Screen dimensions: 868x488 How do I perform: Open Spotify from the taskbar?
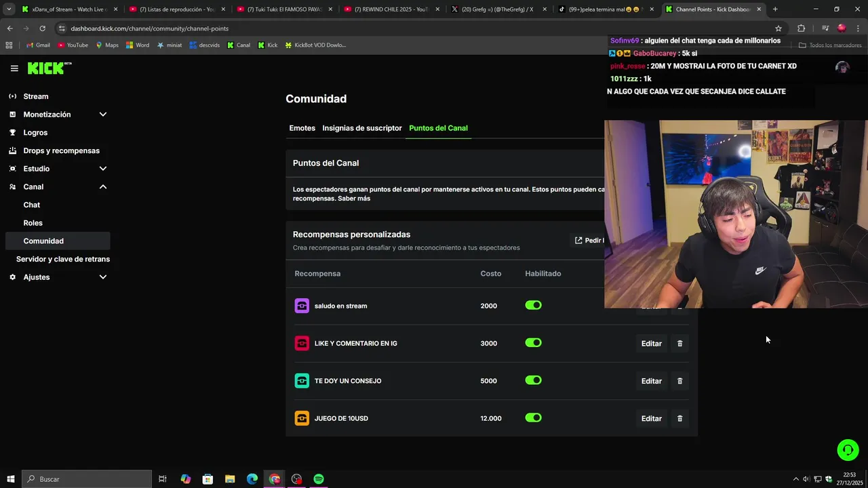point(319,479)
